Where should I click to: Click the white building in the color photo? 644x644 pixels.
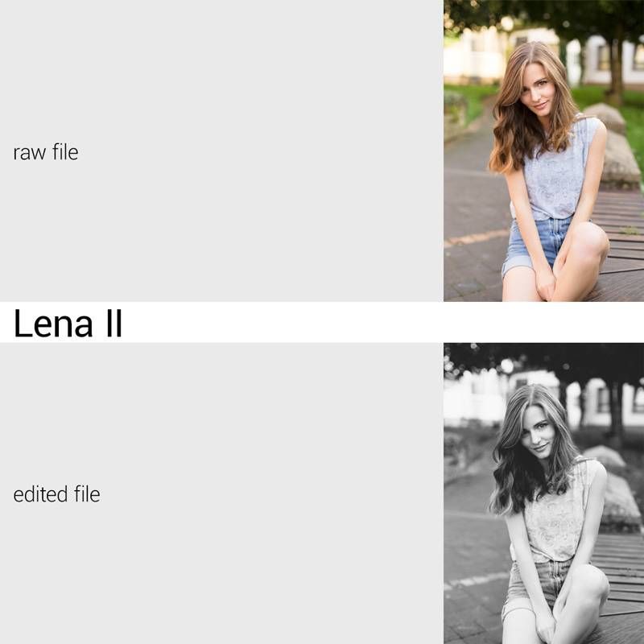[475, 56]
